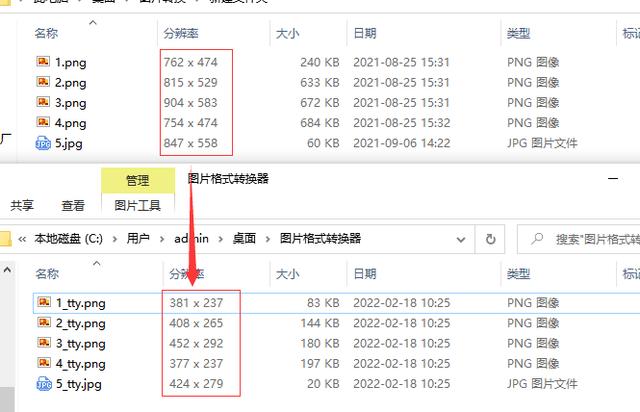Click 桌面 in the address path

244,238
